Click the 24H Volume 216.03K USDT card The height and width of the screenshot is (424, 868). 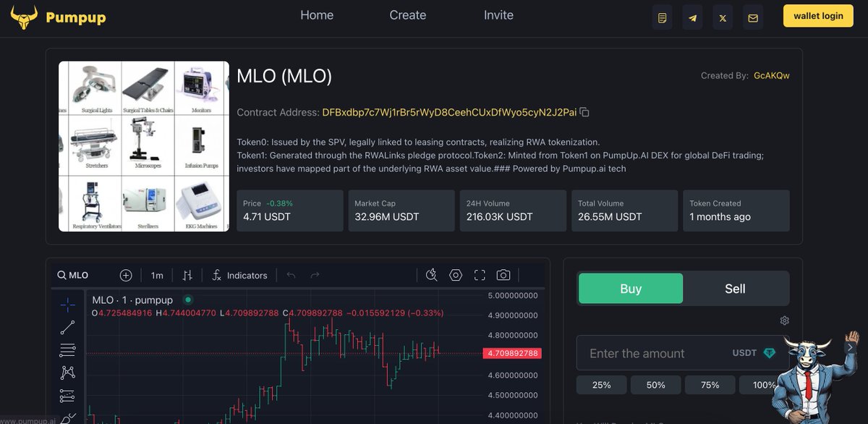tap(513, 211)
